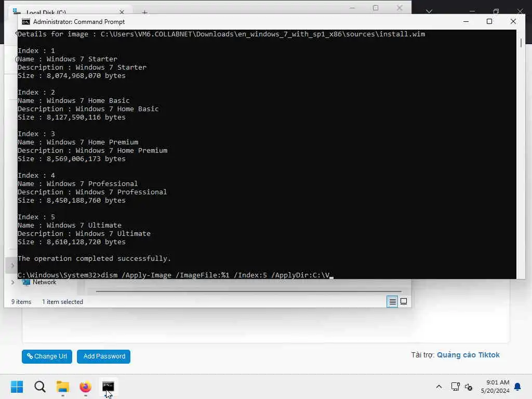Screen dimensions: 532x399
Task: Switch Explorer to details view
Action: pos(392,301)
